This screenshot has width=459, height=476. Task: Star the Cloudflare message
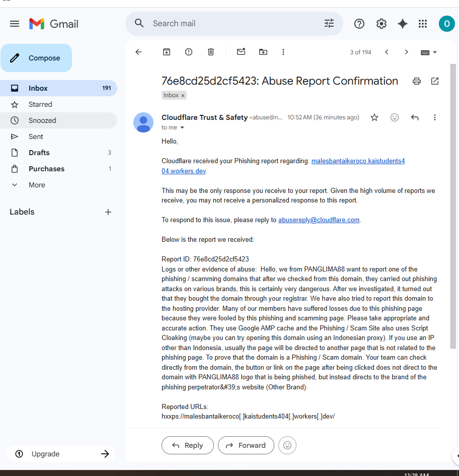point(374,117)
